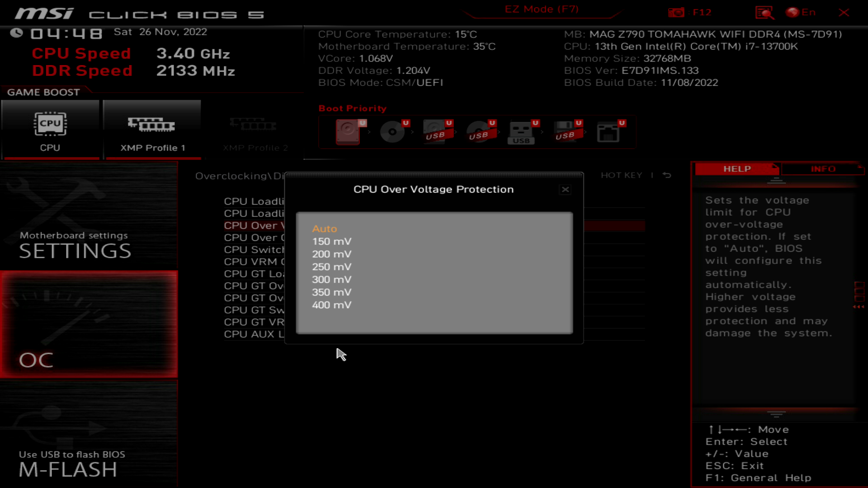Select Auto over voltage protection option
The image size is (868, 488).
[325, 228]
